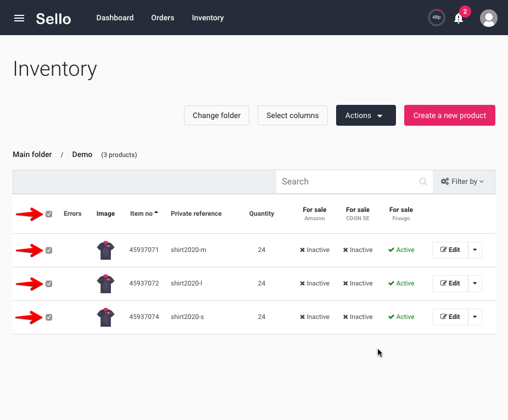508x420 pixels.
Task: Click the Image column header
Action: (105, 214)
